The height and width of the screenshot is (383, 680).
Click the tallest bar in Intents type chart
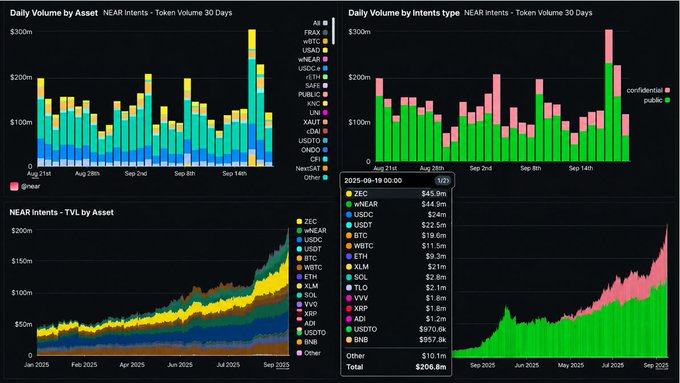(608, 95)
